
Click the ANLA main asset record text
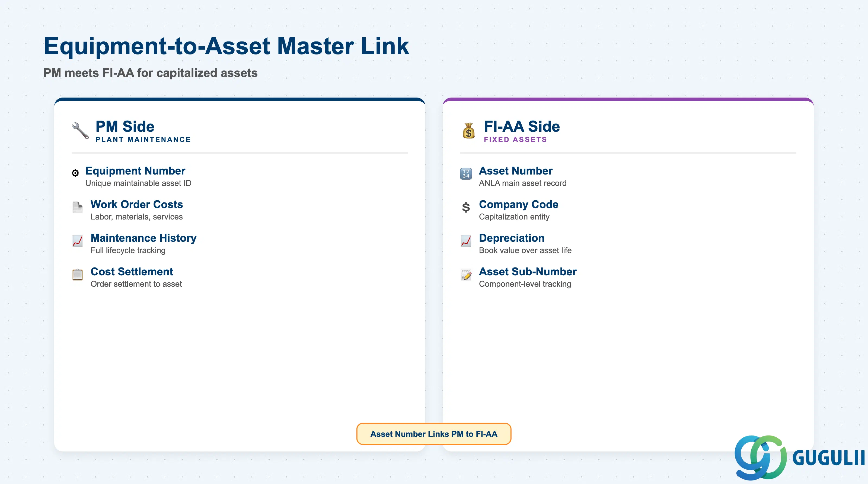tap(523, 183)
